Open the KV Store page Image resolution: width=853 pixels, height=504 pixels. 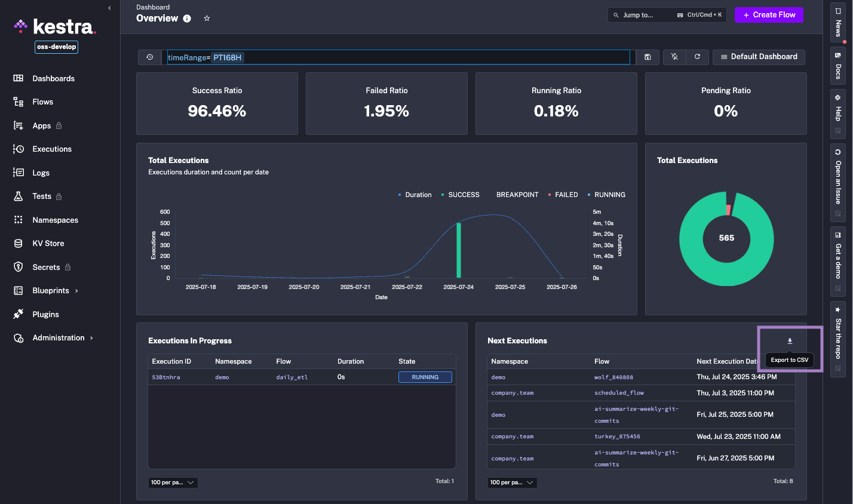pos(48,243)
